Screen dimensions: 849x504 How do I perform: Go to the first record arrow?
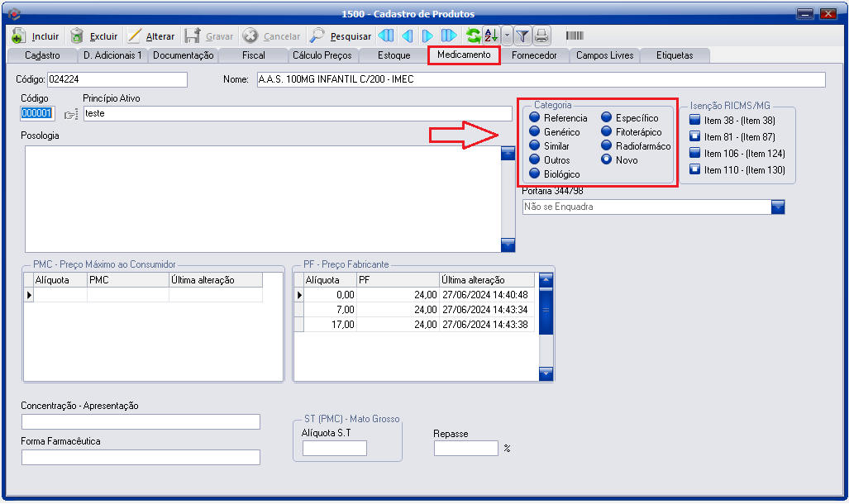pyautogui.click(x=386, y=36)
